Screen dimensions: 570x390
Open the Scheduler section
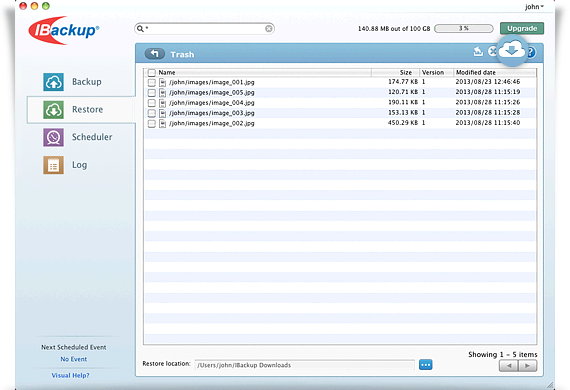(92, 137)
